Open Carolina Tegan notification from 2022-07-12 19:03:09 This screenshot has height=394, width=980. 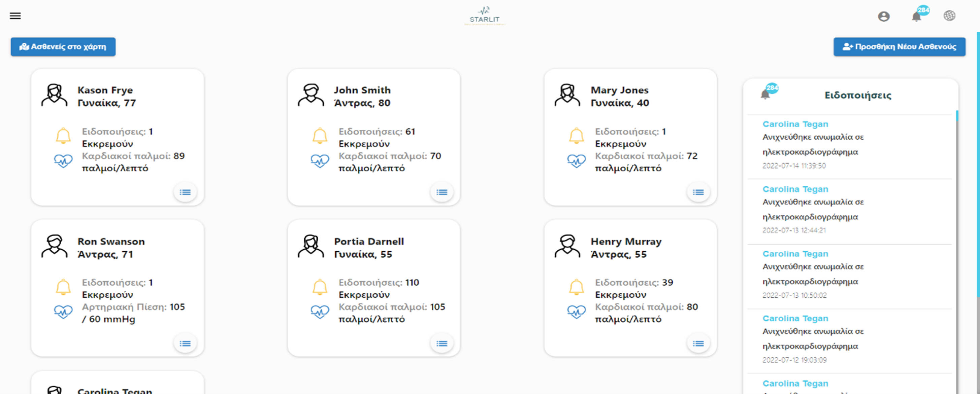(x=850, y=341)
